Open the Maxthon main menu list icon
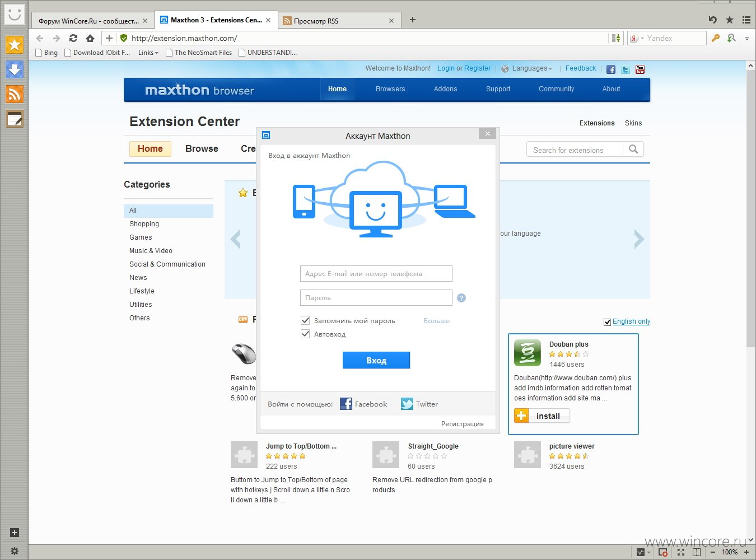 746,20
